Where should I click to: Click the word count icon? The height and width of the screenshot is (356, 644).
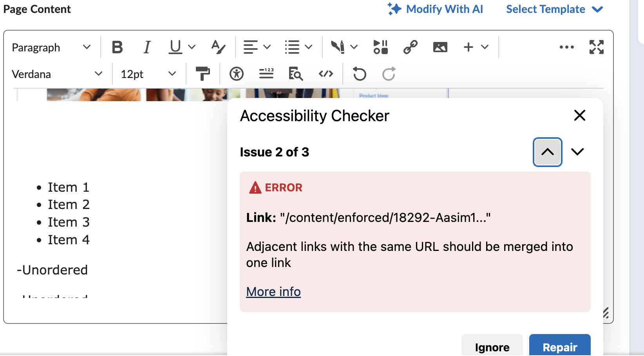pos(266,74)
